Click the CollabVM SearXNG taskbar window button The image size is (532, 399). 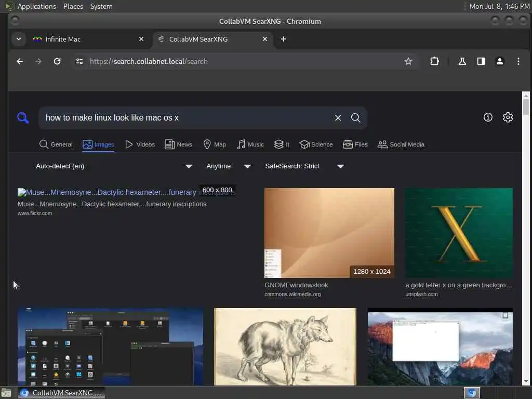click(x=61, y=393)
